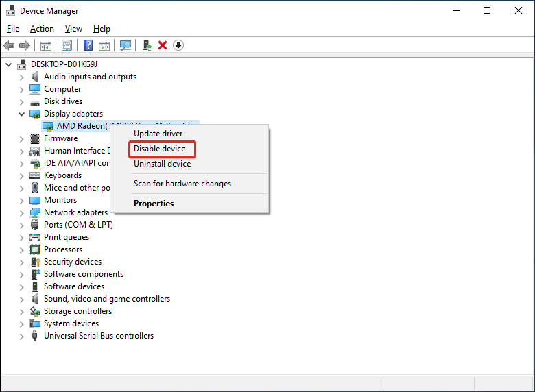
Task: Click the Show/Hide Console Tree toolbar icon
Action: pos(46,45)
